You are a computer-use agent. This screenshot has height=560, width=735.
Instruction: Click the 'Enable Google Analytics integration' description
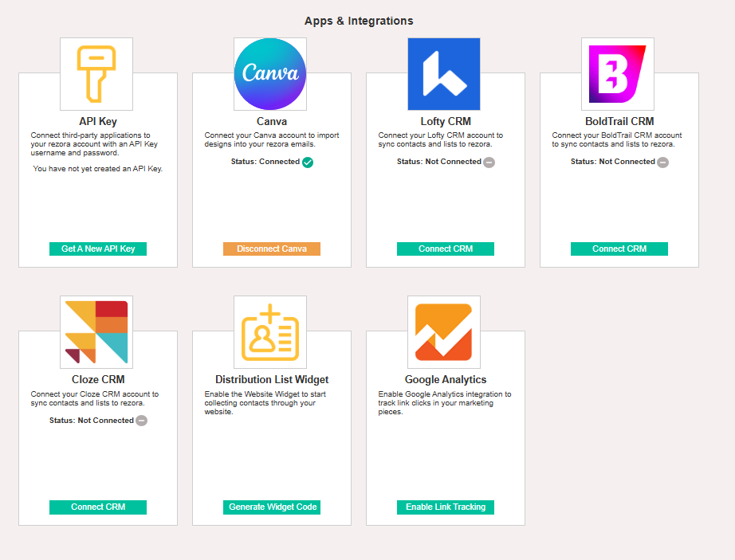(x=445, y=403)
